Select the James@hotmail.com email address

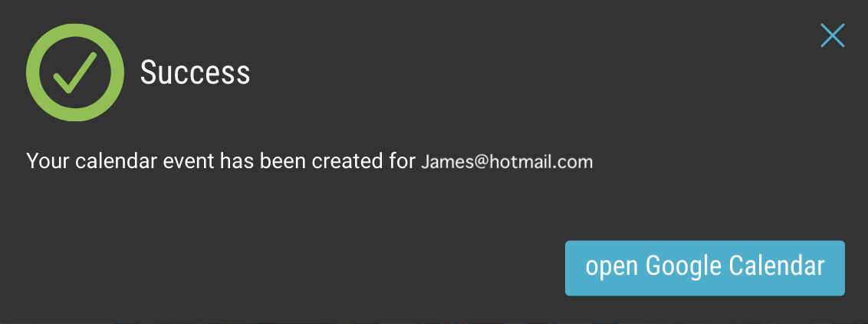[x=507, y=162]
